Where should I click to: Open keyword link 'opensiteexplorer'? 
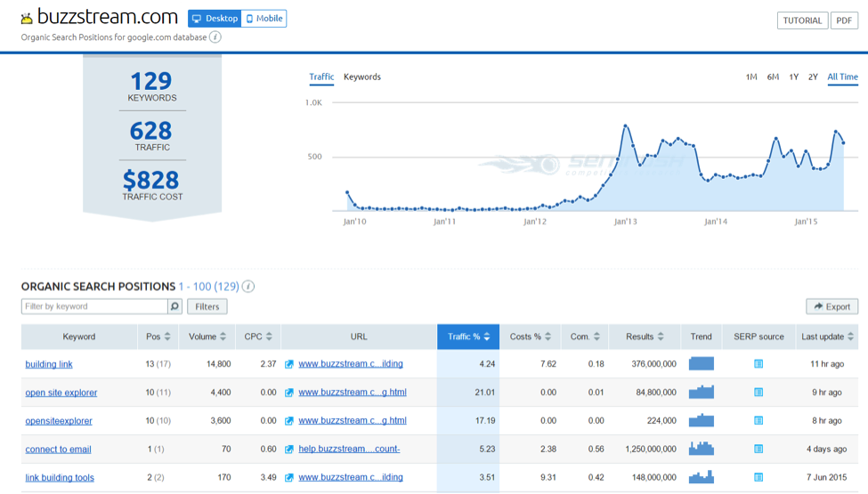[59, 421]
